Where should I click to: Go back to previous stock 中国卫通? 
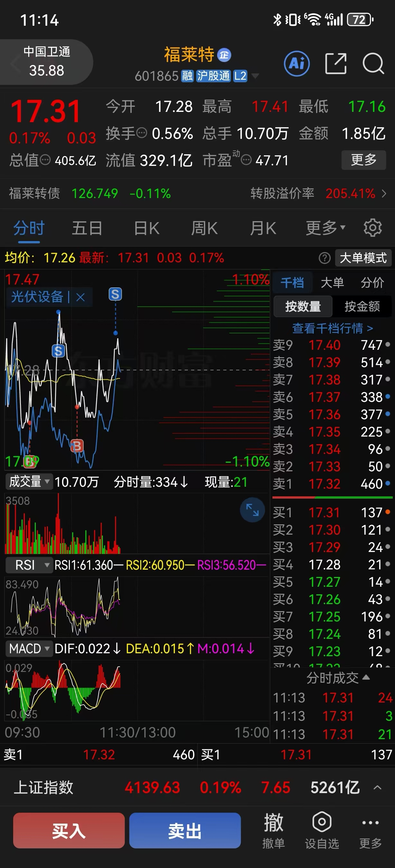point(47,62)
